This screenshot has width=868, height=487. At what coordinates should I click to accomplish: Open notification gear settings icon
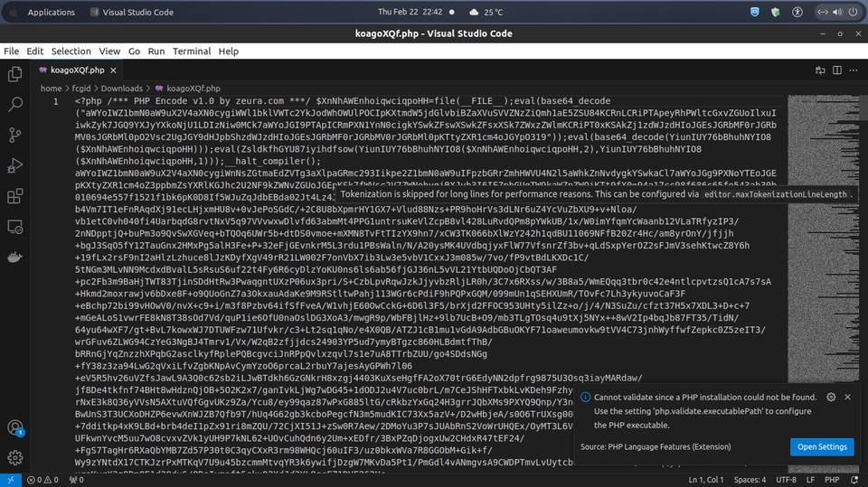click(831, 397)
